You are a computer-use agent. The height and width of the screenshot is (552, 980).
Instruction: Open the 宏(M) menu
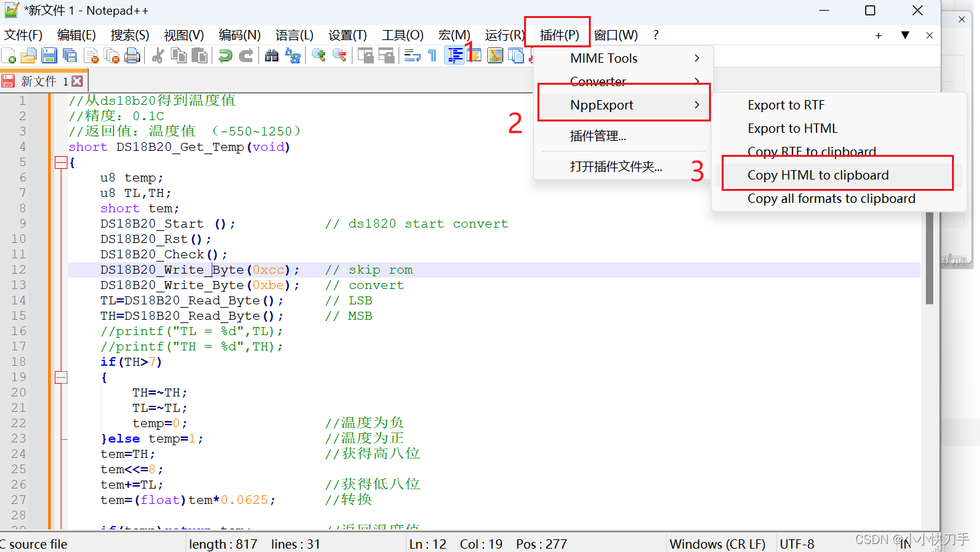455,35
